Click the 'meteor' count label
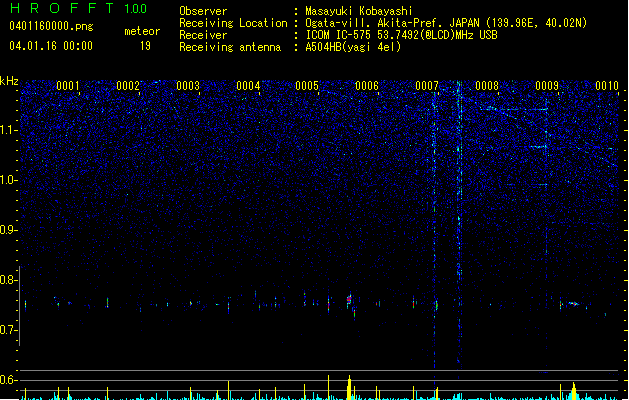 point(142,31)
